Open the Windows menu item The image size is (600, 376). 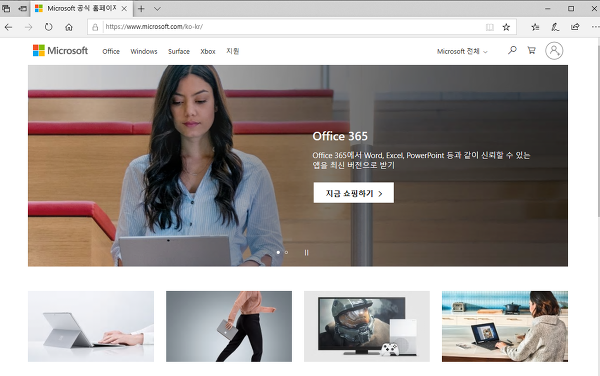click(x=144, y=51)
